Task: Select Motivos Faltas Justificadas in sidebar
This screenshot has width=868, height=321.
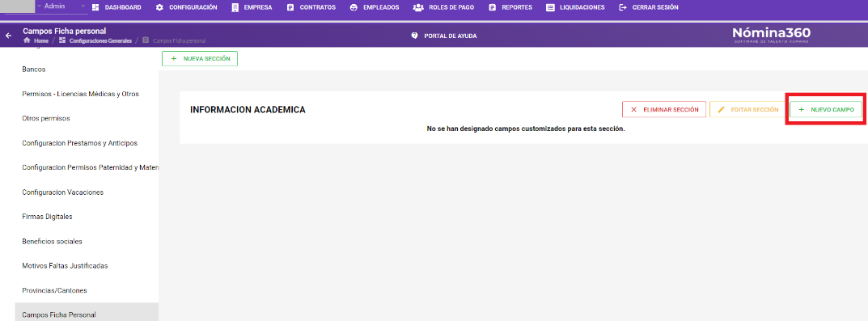Action: pos(65,266)
